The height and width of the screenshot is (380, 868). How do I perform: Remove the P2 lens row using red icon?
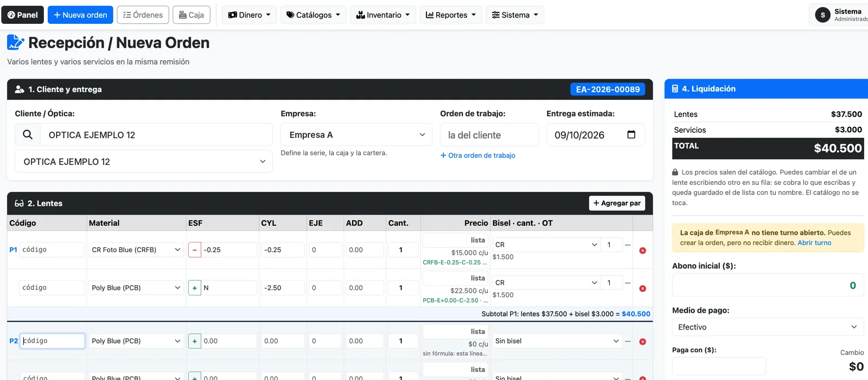[x=642, y=342]
